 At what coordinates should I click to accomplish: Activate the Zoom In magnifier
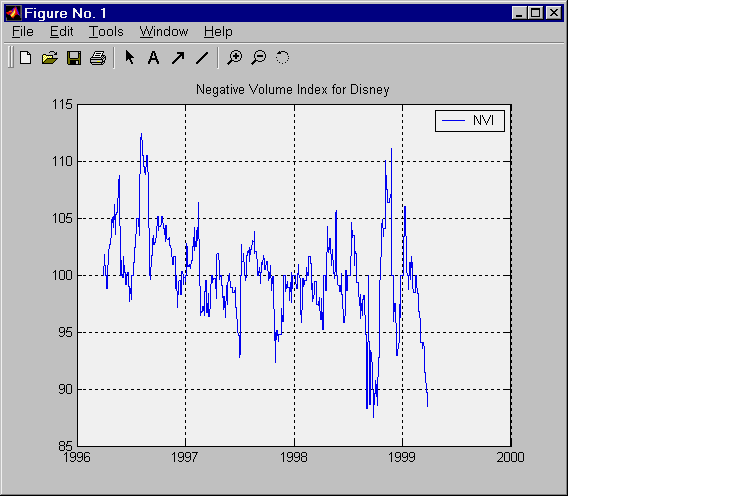point(235,58)
